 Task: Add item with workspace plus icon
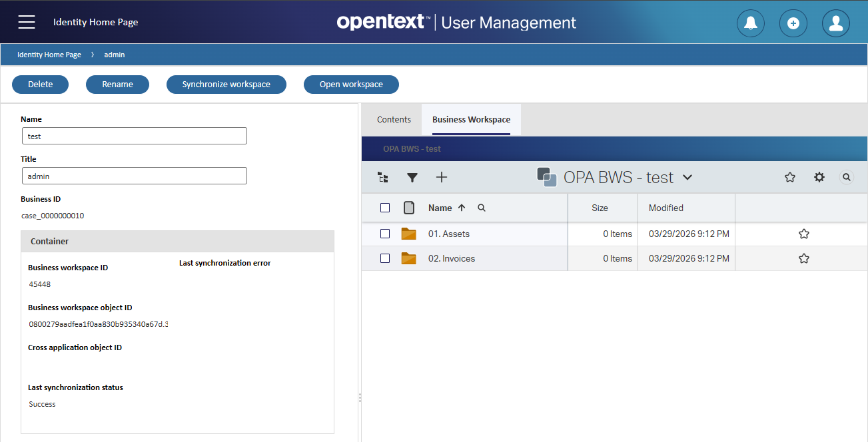(x=442, y=177)
